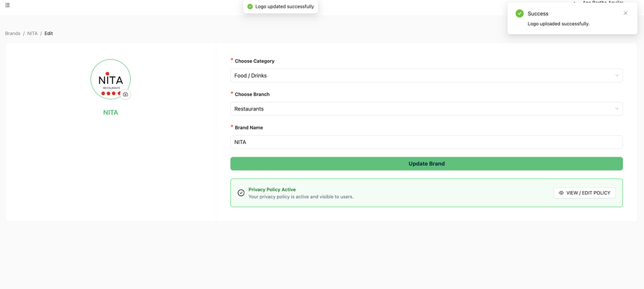Go to Brands in breadcrumb

13,34
